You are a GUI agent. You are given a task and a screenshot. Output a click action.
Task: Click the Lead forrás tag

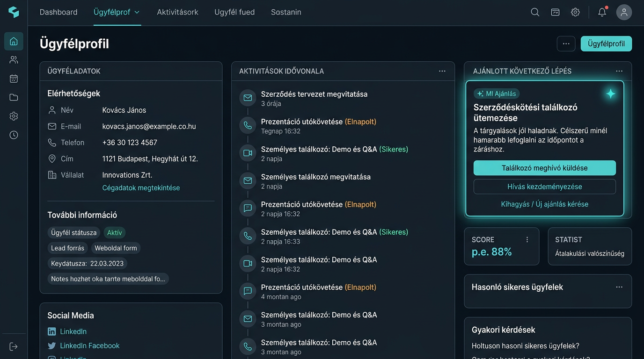pyautogui.click(x=67, y=248)
